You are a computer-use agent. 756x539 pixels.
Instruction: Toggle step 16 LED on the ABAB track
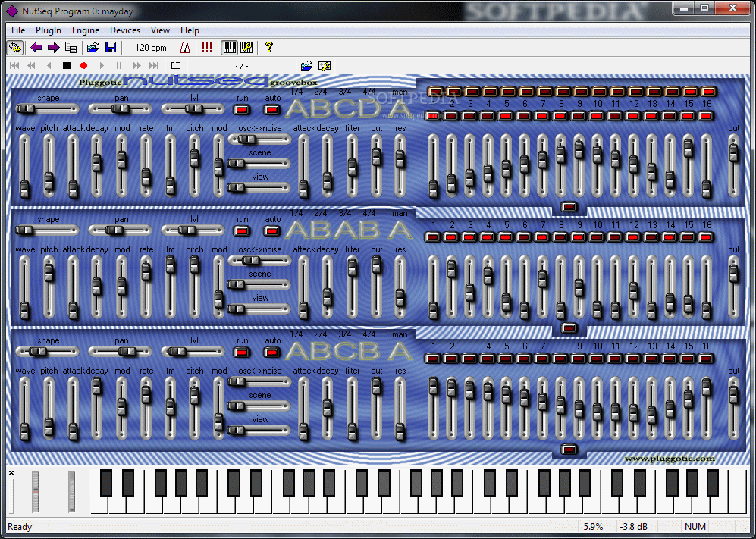[x=706, y=237]
